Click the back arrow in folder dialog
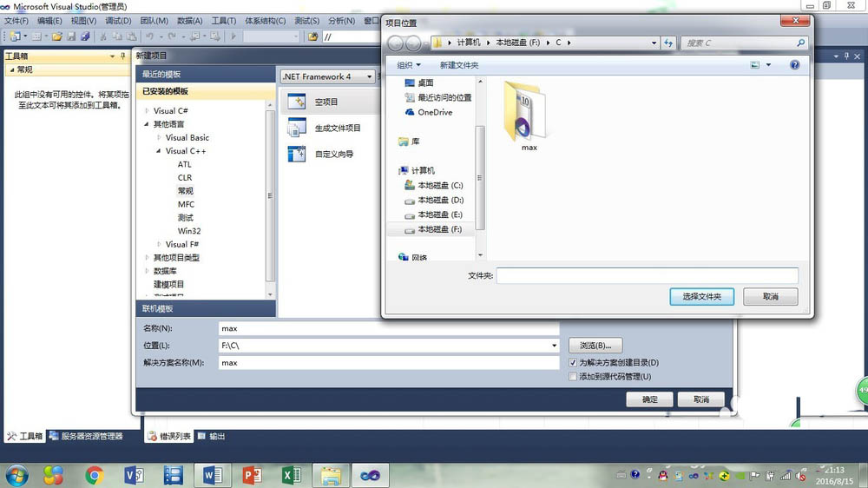Screen dimensions: 868x488 (x=396, y=43)
